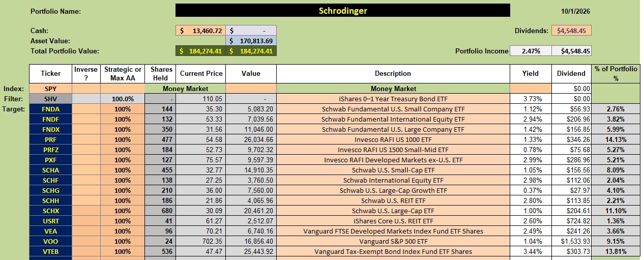Click the cash amount 13,460.72 cell
Image resolution: width=644 pixels, height=260 pixels.
coord(200,31)
